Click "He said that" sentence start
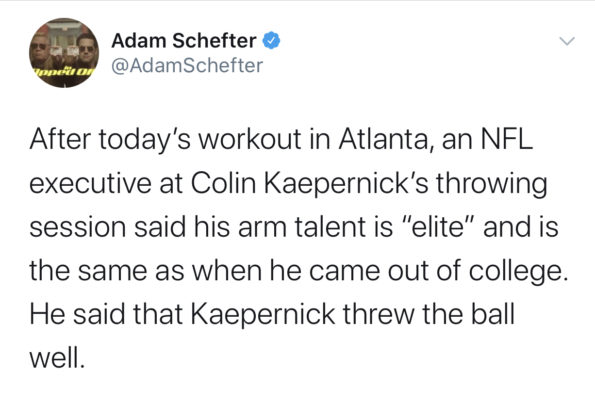595x404 pixels. (106, 314)
